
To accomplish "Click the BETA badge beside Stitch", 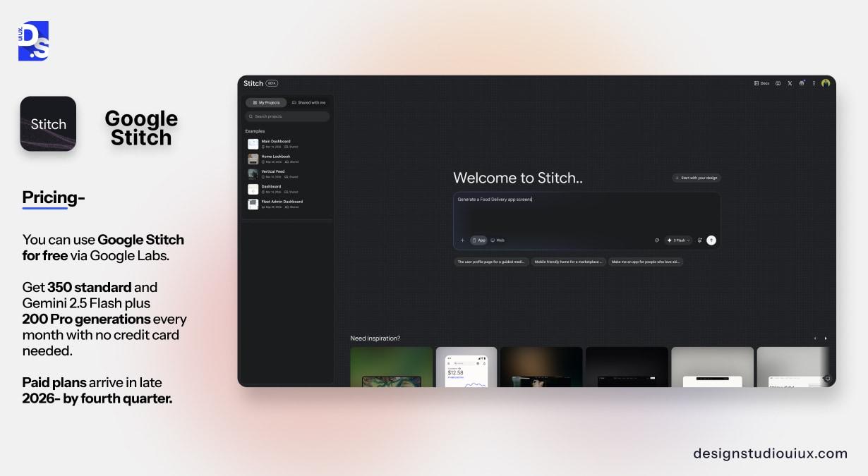I will [272, 83].
